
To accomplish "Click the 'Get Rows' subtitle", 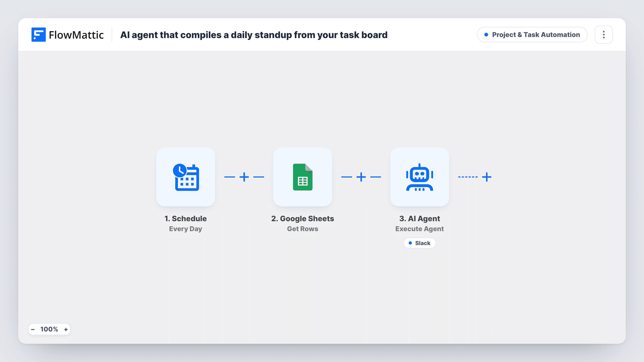I will tap(303, 229).
